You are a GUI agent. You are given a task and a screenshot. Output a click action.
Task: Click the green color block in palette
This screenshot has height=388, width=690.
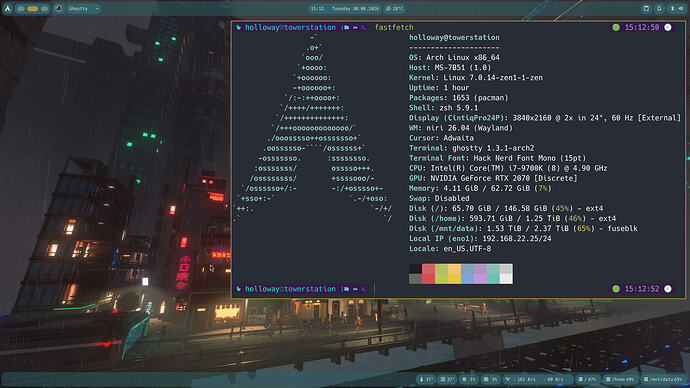coord(441,274)
